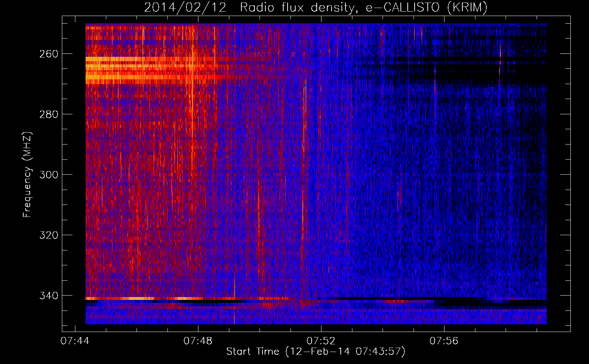Click the plot title "2014/02/12 Radio flux density, e-CALLISTO (KRIM)"
The height and width of the screenshot is (364, 589).
pyautogui.click(x=316, y=8)
